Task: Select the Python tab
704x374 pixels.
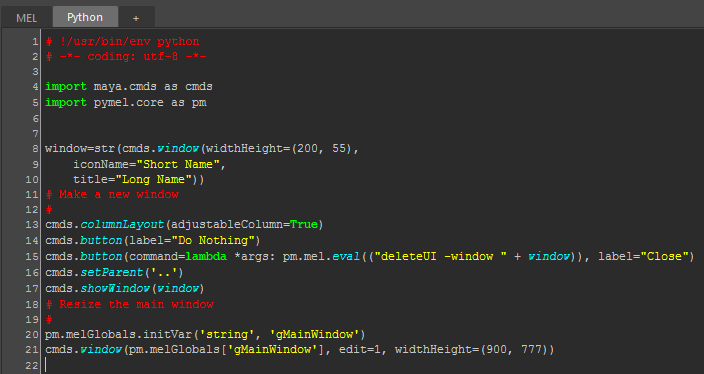Action: tap(85, 17)
